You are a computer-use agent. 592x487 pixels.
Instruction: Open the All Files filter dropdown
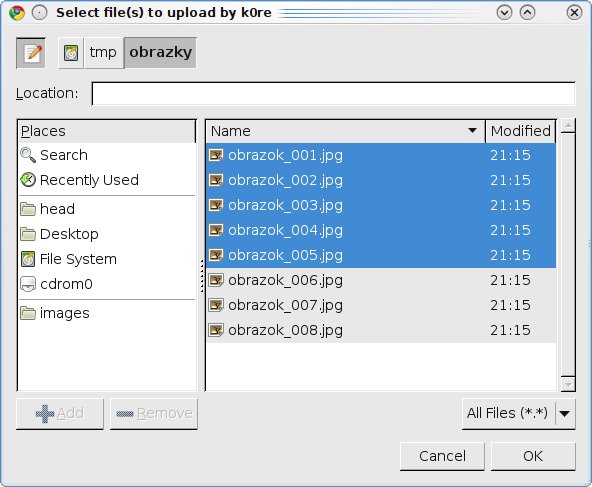click(x=518, y=414)
